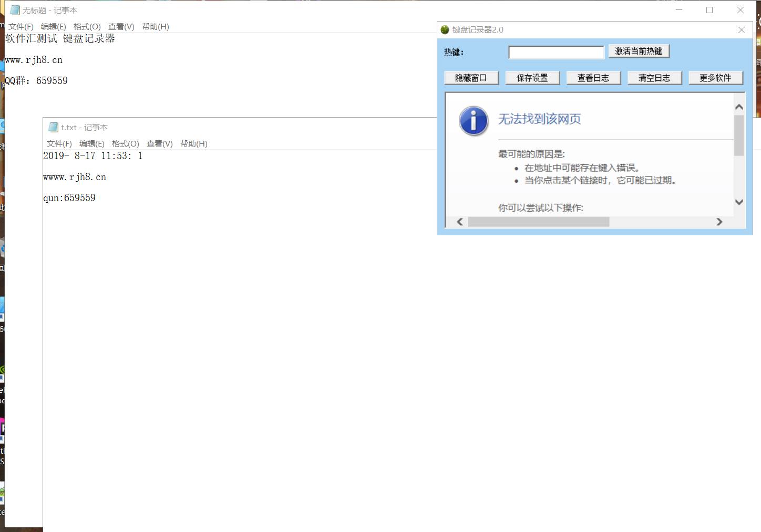The width and height of the screenshot is (761, 532).
Task: Close the 键盘记录器2.0 window
Action: [x=741, y=30]
